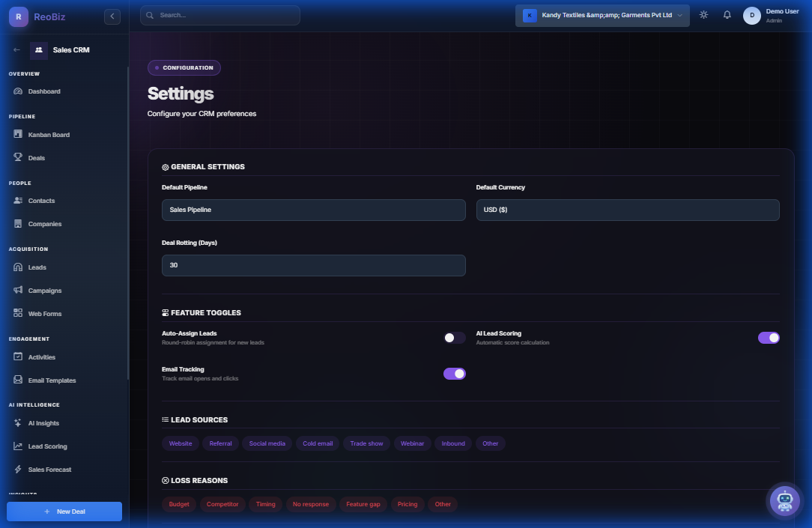
Task: Go back using the sidebar back arrow
Action: tap(15, 49)
